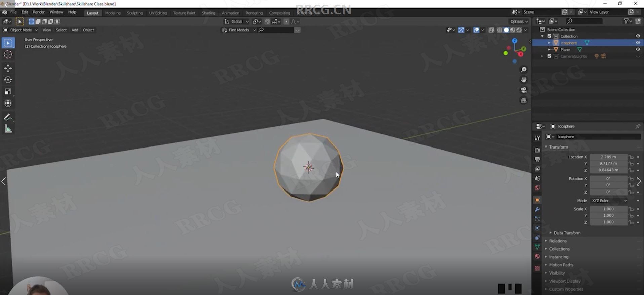644x295 pixels.
Task: Expand the Delta Transform section
Action: 567,233
